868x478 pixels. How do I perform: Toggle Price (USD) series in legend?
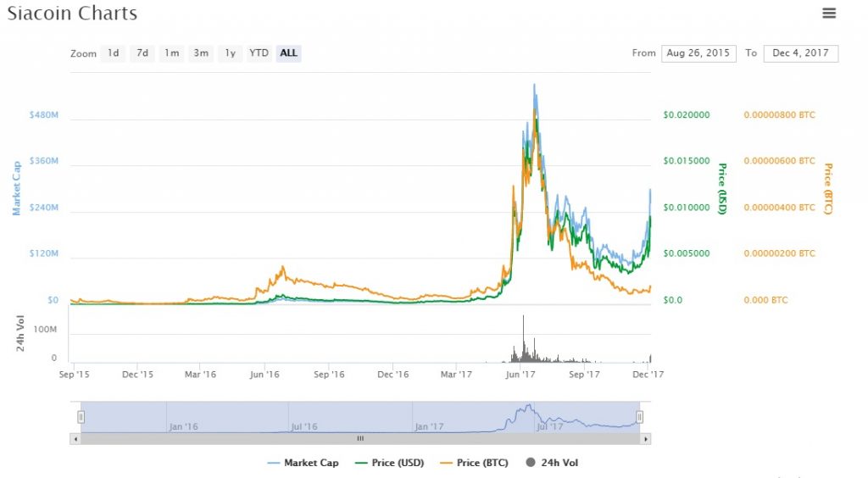pos(390,463)
